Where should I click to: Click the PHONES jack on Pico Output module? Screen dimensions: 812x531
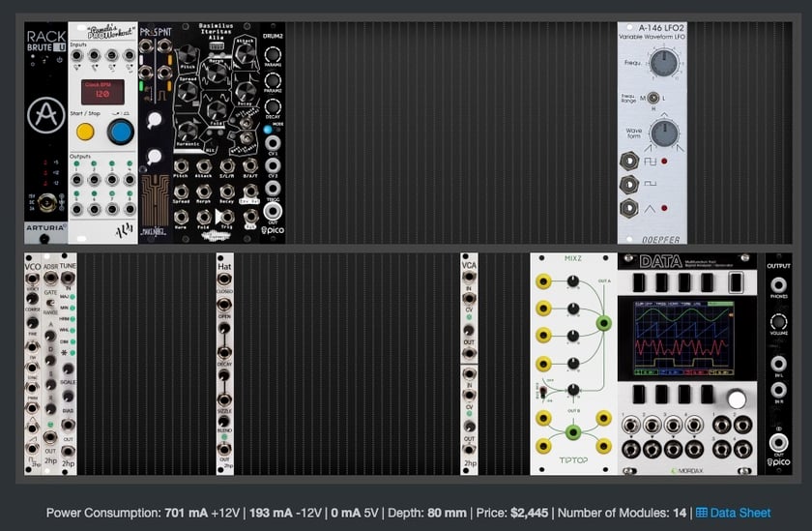tap(778, 285)
